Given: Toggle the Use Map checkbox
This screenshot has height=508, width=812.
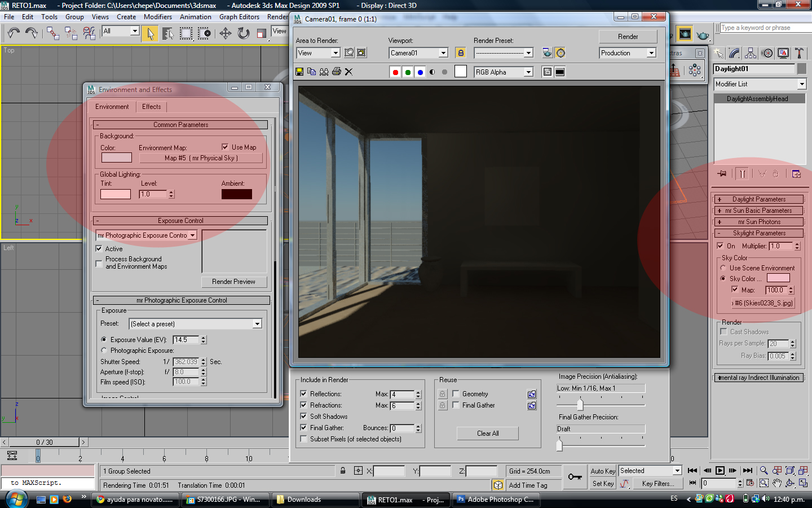Looking at the screenshot, I should pyautogui.click(x=225, y=147).
